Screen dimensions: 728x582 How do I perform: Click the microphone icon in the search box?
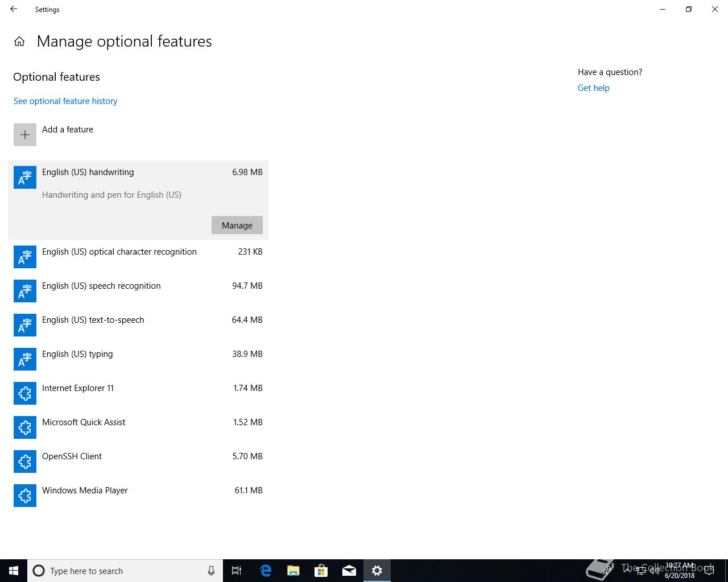tap(211, 571)
